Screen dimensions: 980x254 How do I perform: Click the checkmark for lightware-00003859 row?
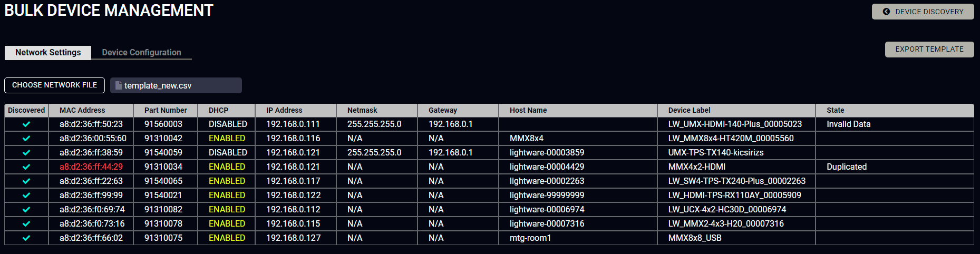tap(26, 153)
